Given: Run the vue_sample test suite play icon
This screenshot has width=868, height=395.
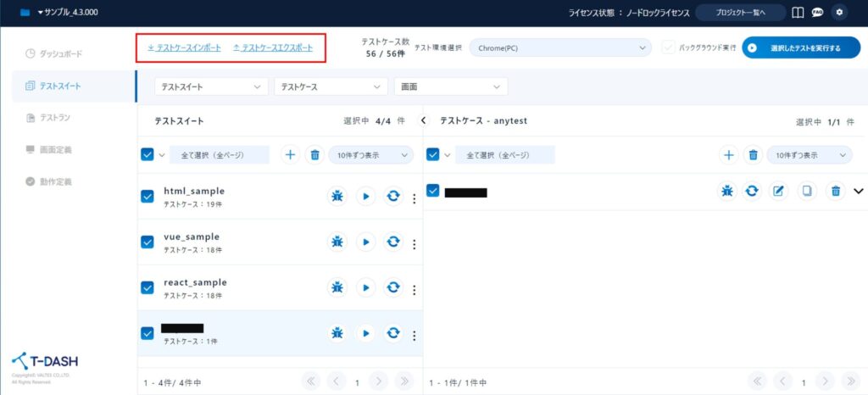Looking at the screenshot, I should [365, 242].
